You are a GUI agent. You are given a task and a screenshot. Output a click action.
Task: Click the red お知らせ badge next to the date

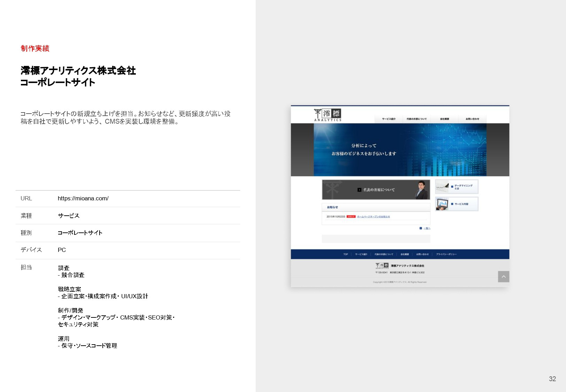point(351,216)
